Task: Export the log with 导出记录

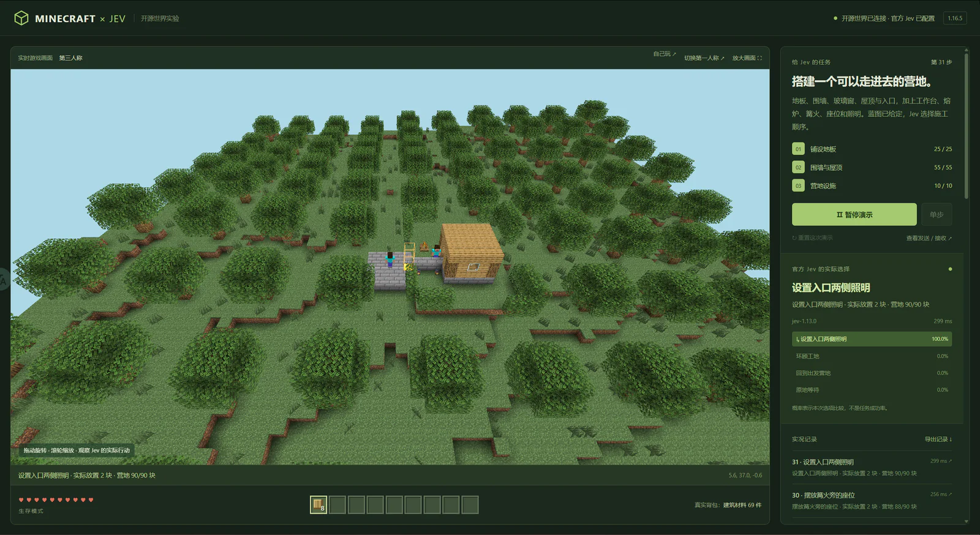Action: pos(938,440)
